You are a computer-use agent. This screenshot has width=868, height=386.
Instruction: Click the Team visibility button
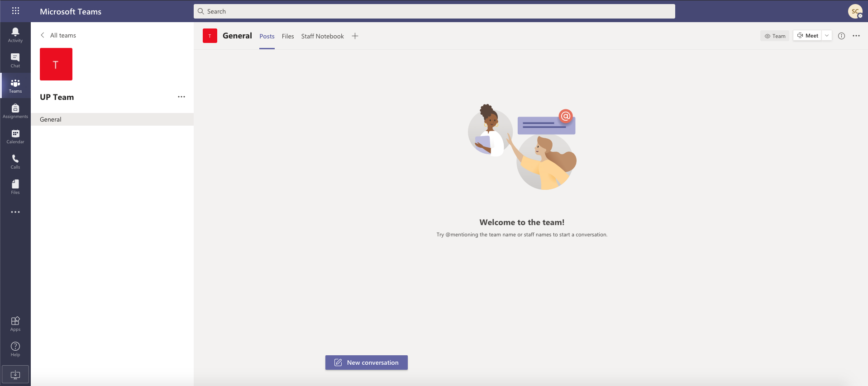[775, 36]
